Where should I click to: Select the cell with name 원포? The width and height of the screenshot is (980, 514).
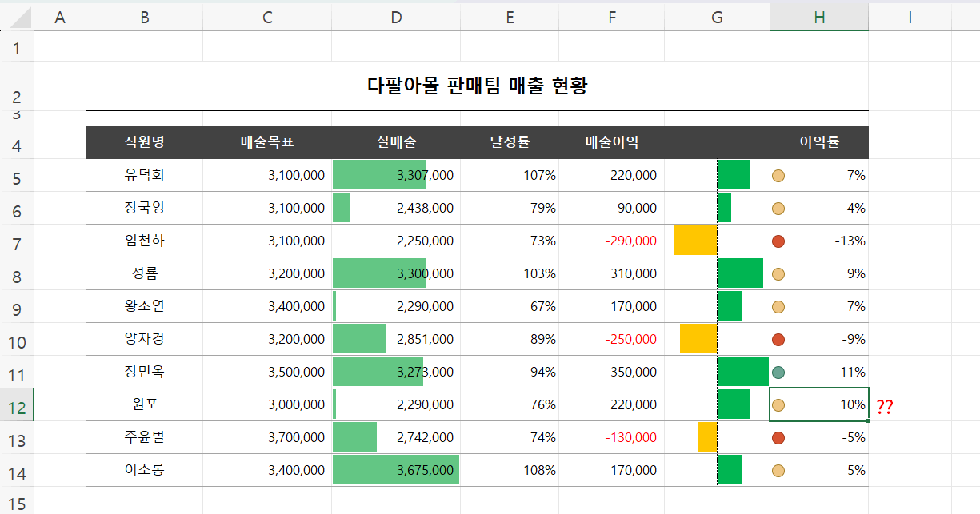pos(144,404)
